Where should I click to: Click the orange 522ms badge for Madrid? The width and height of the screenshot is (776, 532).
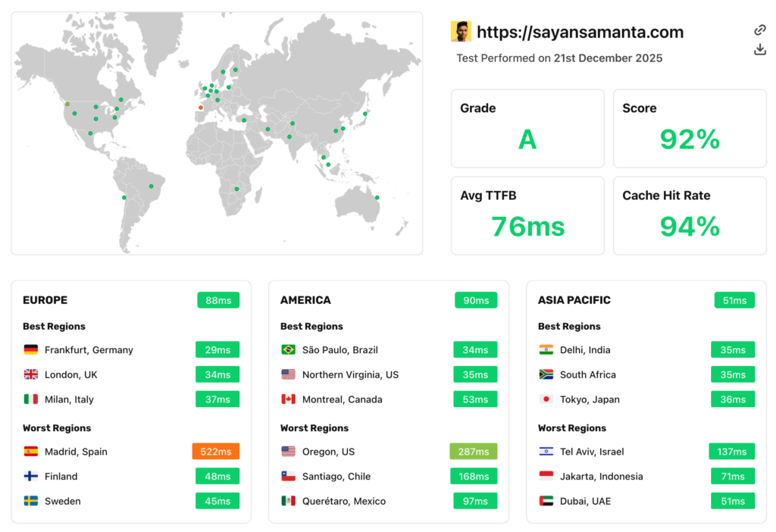[x=215, y=451]
